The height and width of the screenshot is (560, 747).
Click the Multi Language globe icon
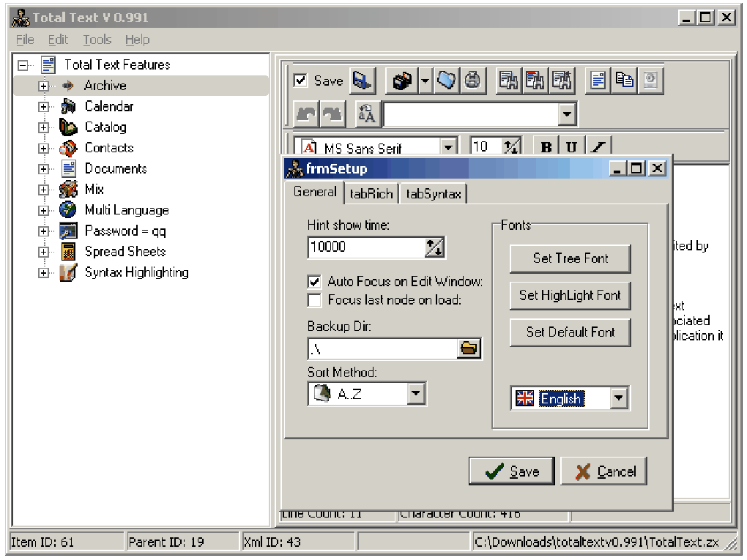click(x=68, y=210)
